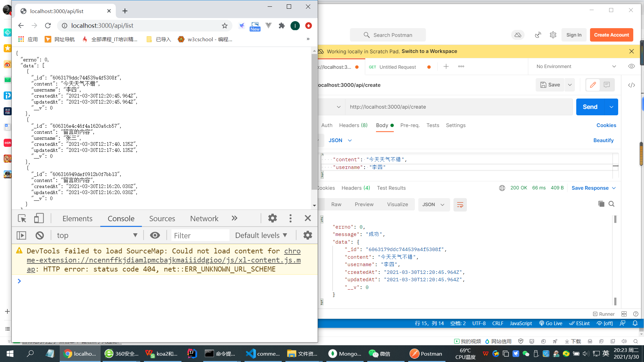Image resolution: width=644 pixels, height=362 pixels.
Task: Open console settings gear icon
Action: pos(308,235)
